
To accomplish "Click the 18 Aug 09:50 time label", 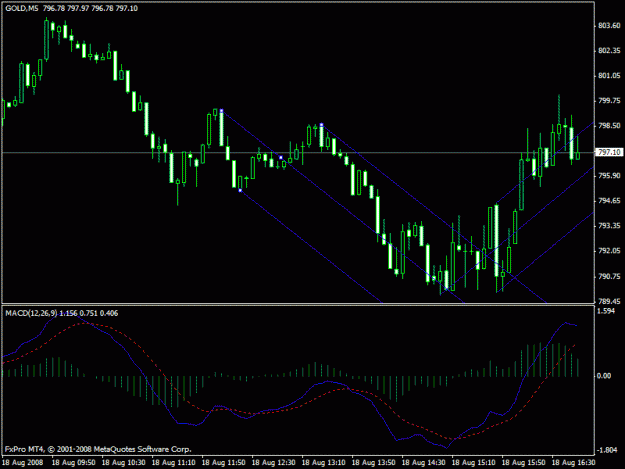I will pyautogui.click(x=73, y=463).
